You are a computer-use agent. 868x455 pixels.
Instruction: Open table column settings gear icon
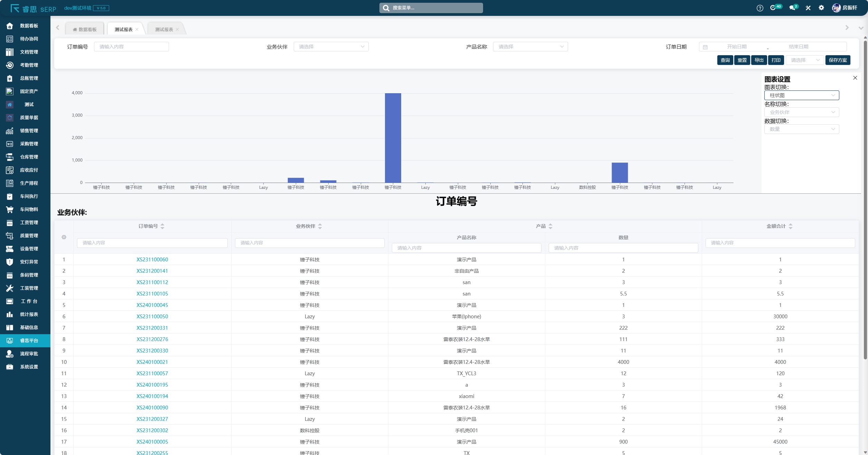(x=64, y=237)
